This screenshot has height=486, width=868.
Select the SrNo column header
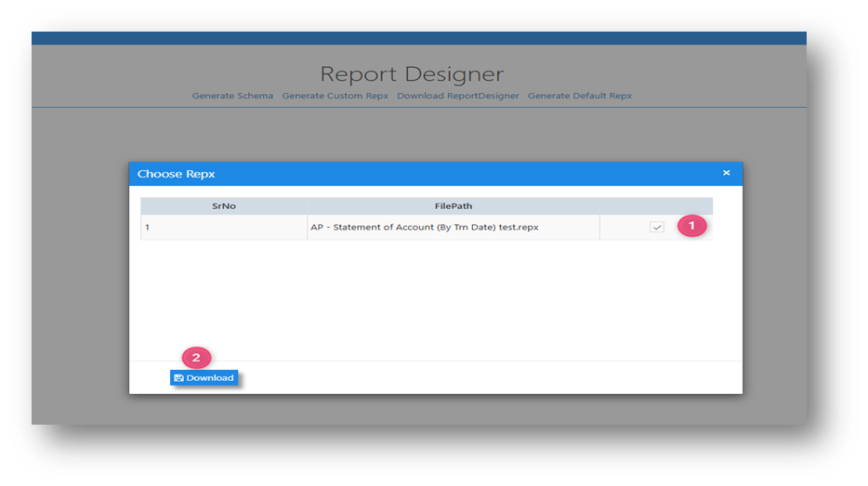pos(224,206)
